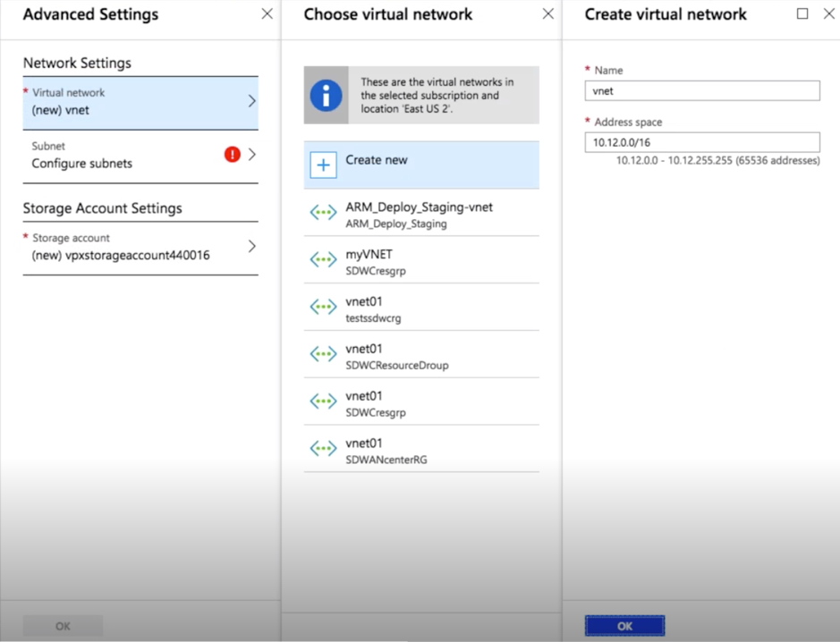Click the SDWANcenterRG resource group label

coord(386,460)
